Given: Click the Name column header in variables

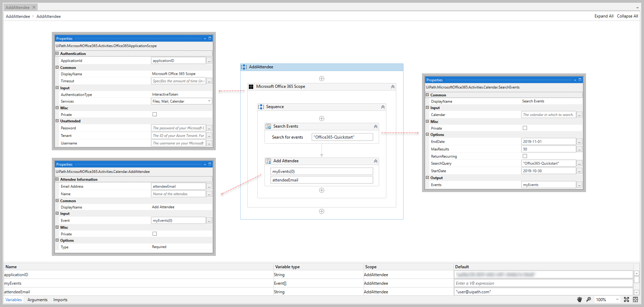Looking at the screenshot, I should (x=139, y=267).
